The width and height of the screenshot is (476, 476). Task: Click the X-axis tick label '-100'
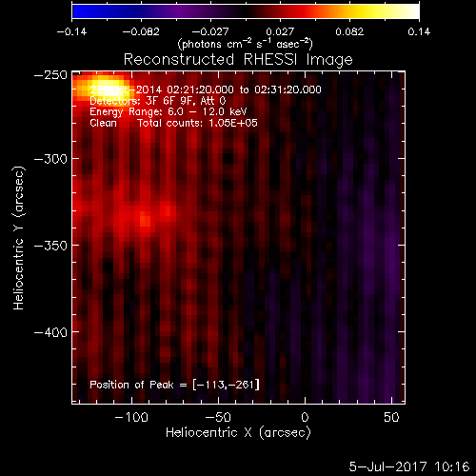[131, 417]
